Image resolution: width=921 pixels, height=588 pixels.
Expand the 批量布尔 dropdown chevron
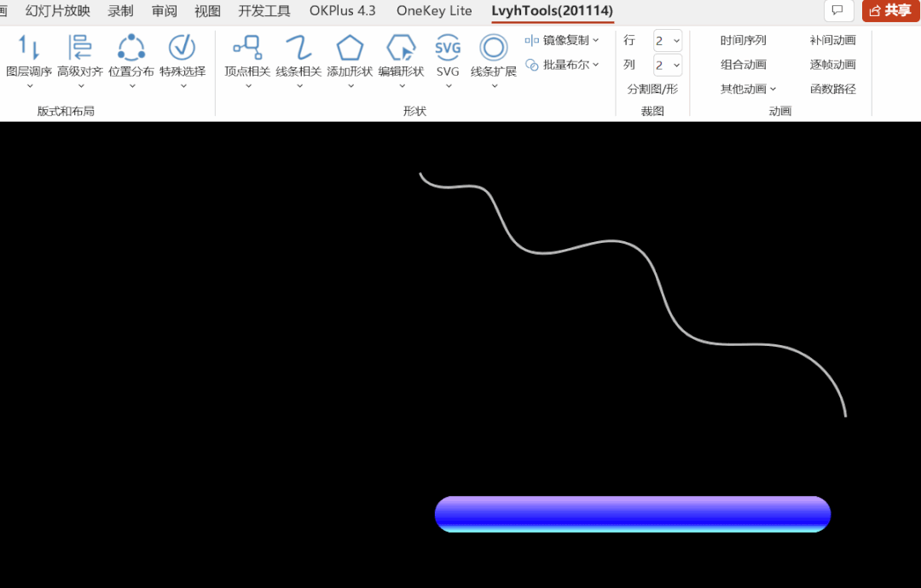[x=595, y=65]
